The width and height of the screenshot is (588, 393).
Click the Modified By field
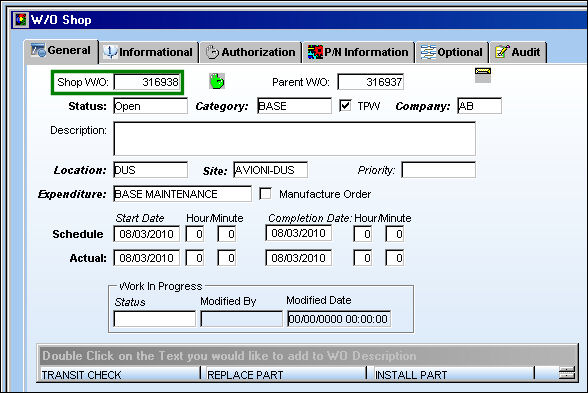click(x=242, y=319)
